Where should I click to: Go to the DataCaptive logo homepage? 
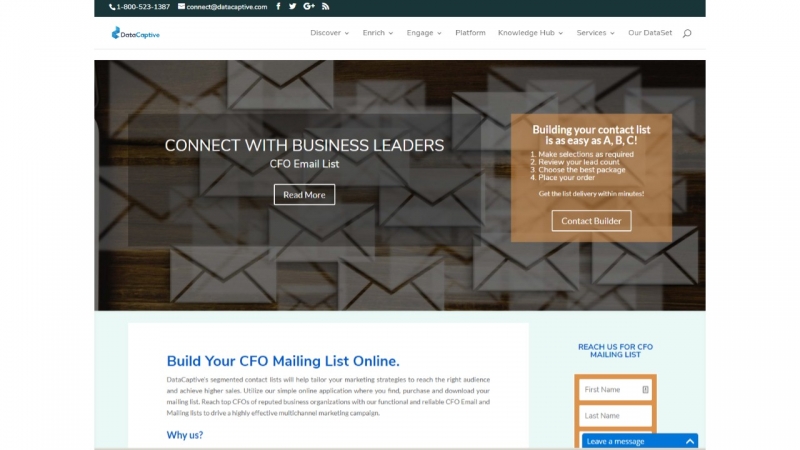[136, 34]
